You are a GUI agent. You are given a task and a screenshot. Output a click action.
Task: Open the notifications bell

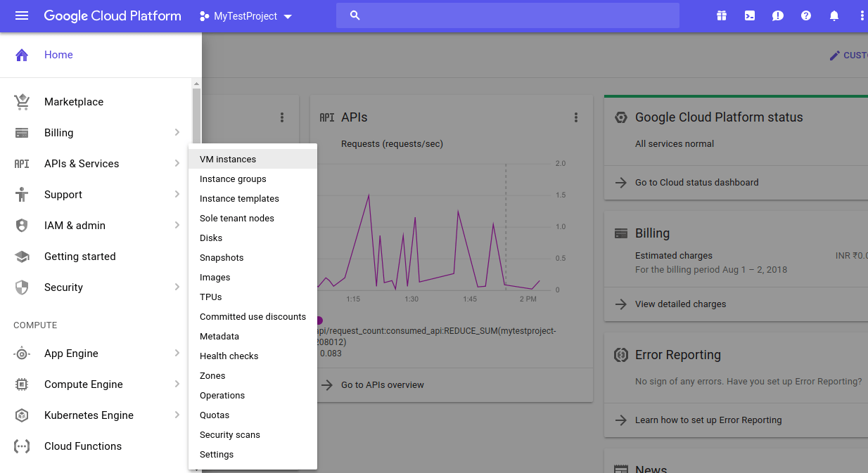[834, 15]
